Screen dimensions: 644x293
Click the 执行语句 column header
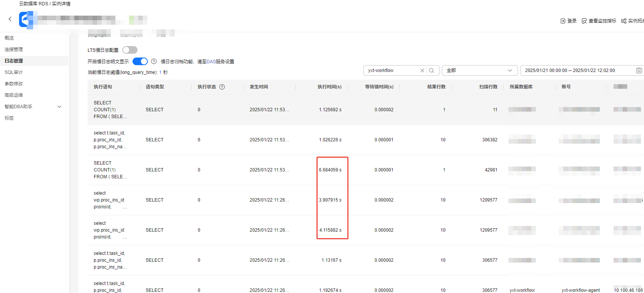[103, 87]
